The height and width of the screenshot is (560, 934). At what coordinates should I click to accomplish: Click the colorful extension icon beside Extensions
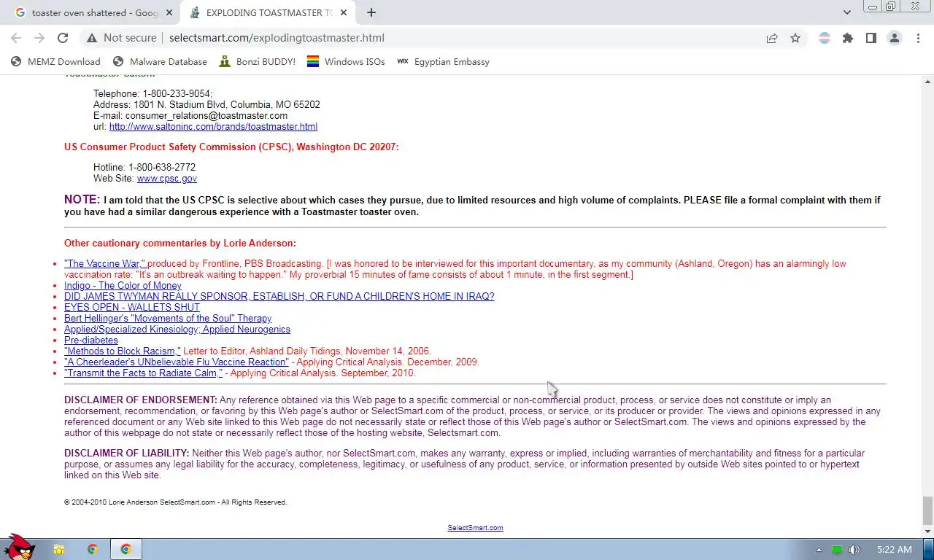825,38
